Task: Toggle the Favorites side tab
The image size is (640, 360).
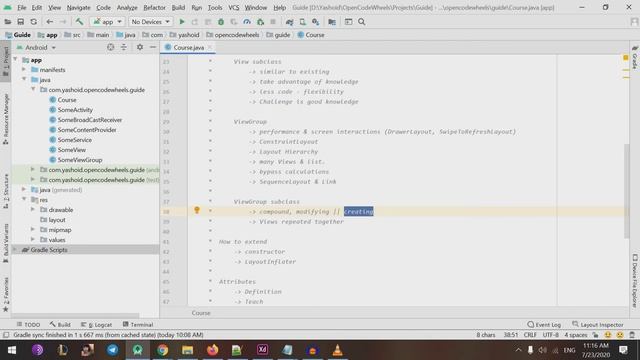Action: [6, 294]
